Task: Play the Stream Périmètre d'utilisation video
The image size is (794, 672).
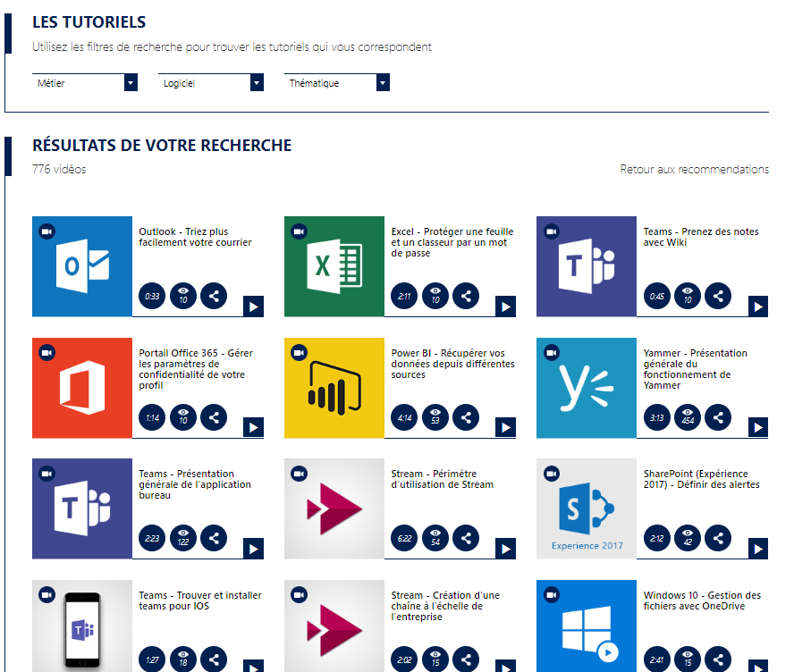Action: tap(505, 549)
